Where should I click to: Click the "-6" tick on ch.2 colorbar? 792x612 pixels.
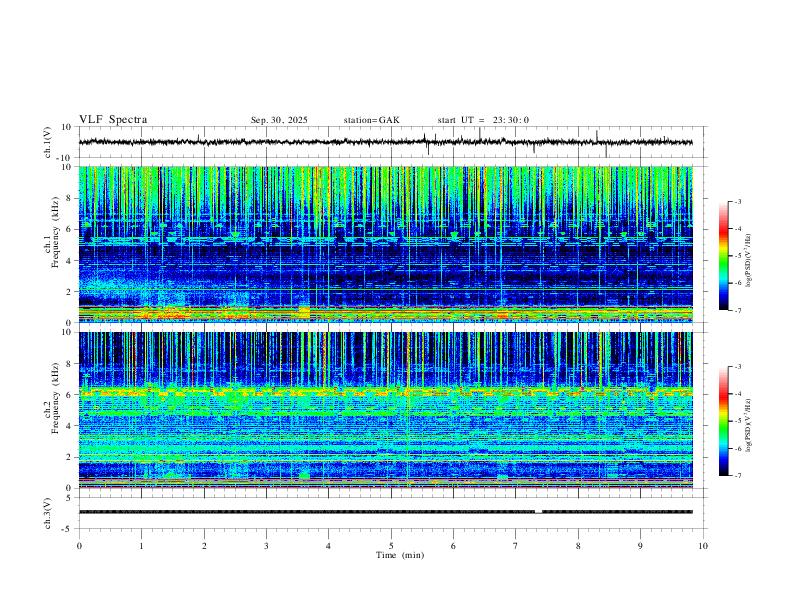point(738,448)
